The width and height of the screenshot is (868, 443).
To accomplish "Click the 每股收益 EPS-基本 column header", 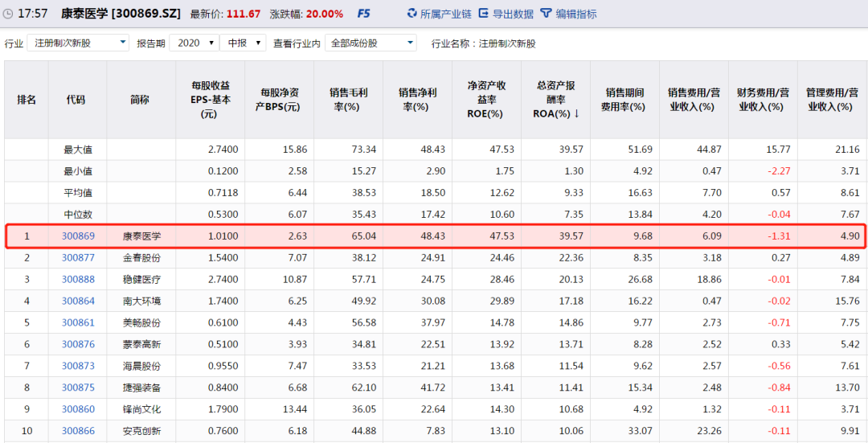I will click(210, 100).
